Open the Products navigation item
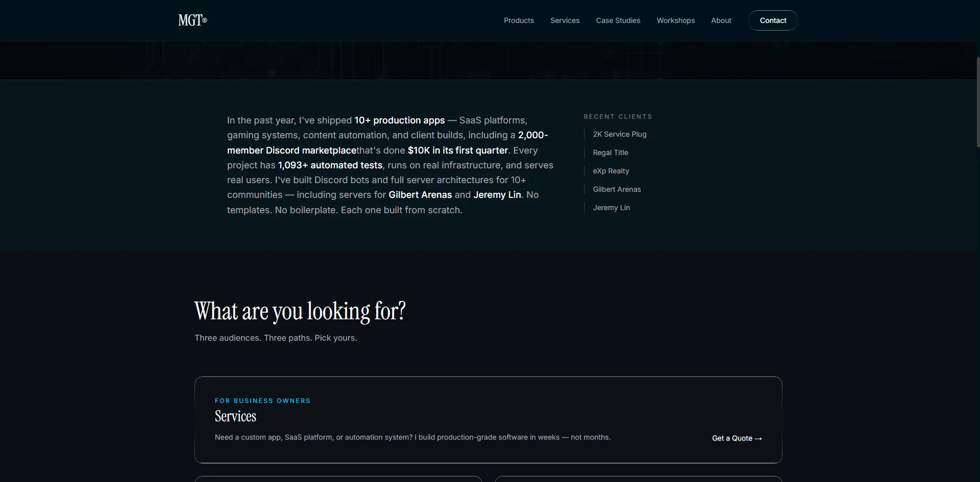This screenshot has height=482, width=980. click(519, 20)
